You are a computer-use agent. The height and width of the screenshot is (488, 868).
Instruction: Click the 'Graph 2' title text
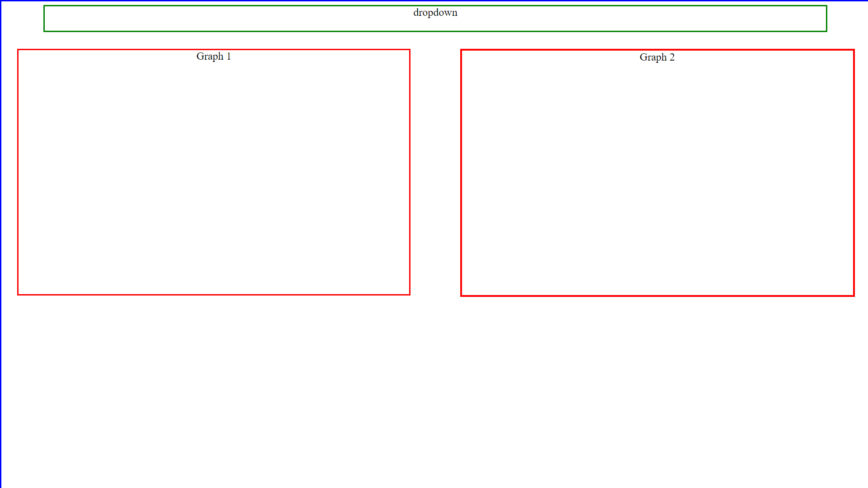click(x=657, y=57)
